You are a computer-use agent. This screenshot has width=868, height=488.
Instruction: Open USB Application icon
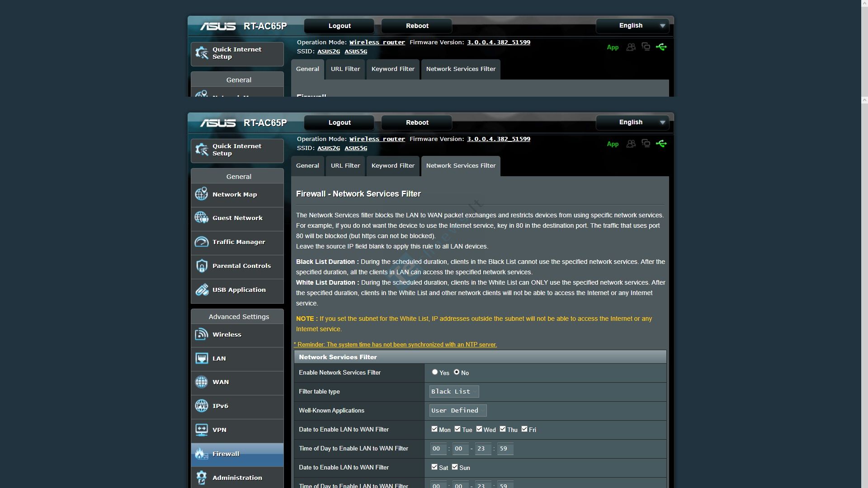(201, 290)
